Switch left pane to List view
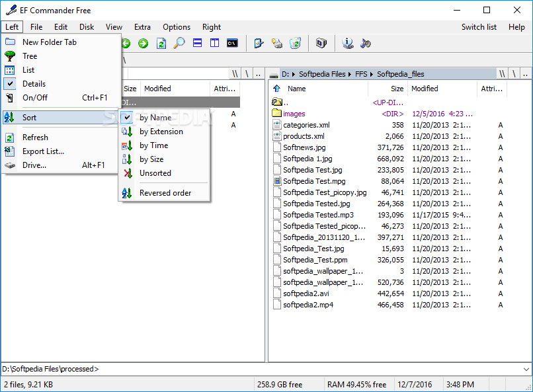The height and width of the screenshot is (392, 533). [61, 70]
